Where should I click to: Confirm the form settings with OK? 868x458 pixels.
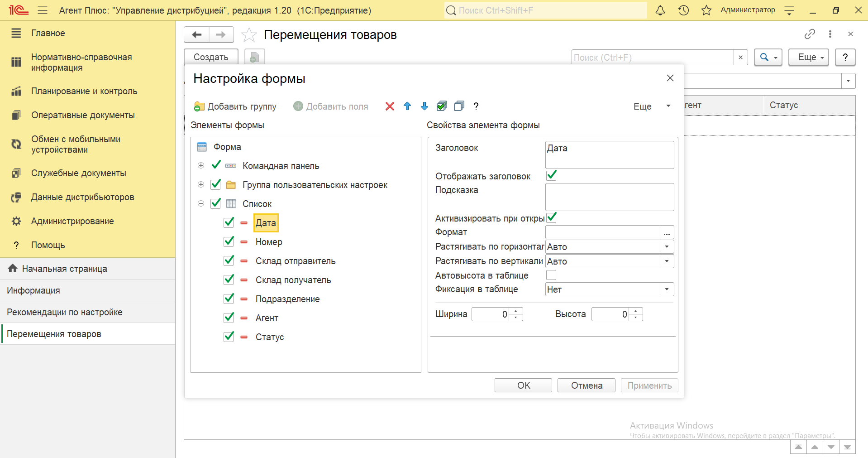[523, 386]
